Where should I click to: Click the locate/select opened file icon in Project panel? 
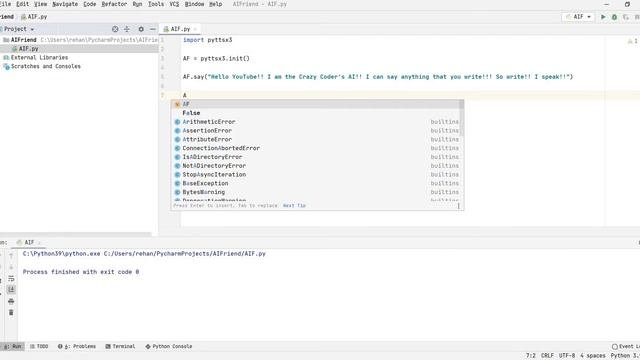[115, 29]
